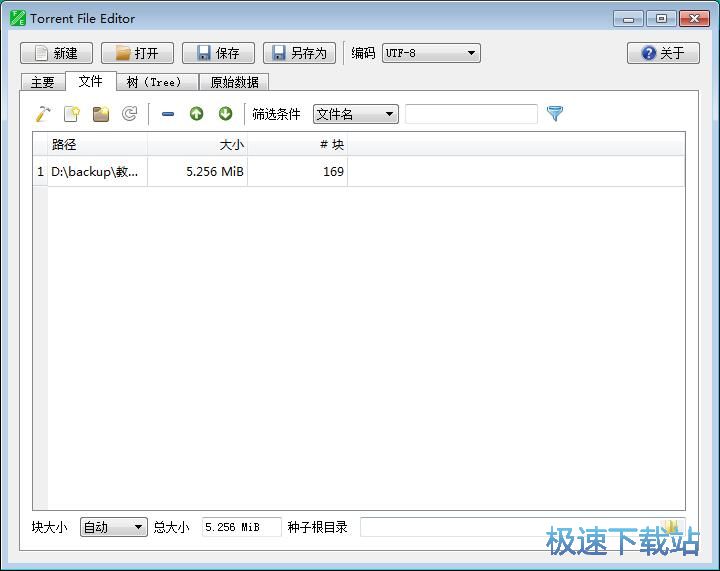
Task: Sort by the 大小 column header
Action: coord(197,145)
